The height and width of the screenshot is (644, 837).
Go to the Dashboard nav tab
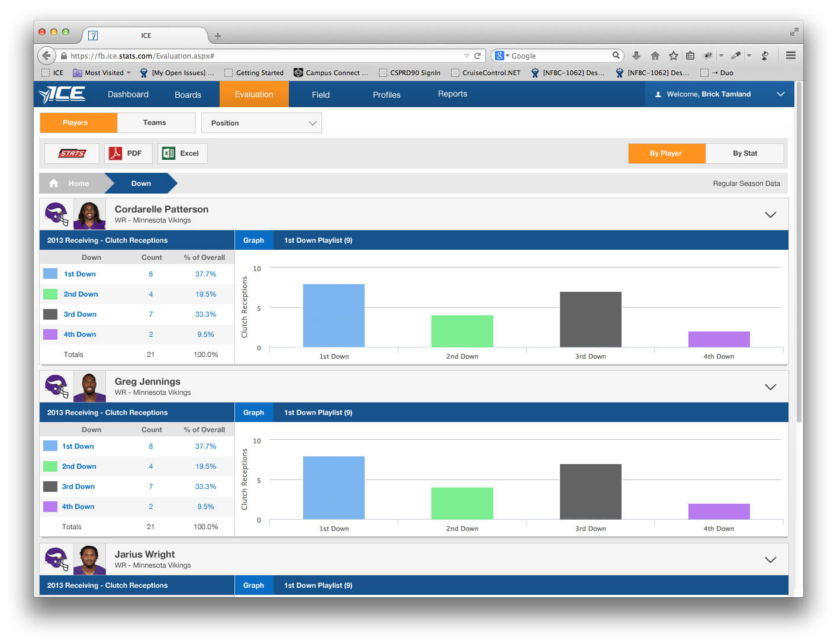pyautogui.click(x=128, y=94)
